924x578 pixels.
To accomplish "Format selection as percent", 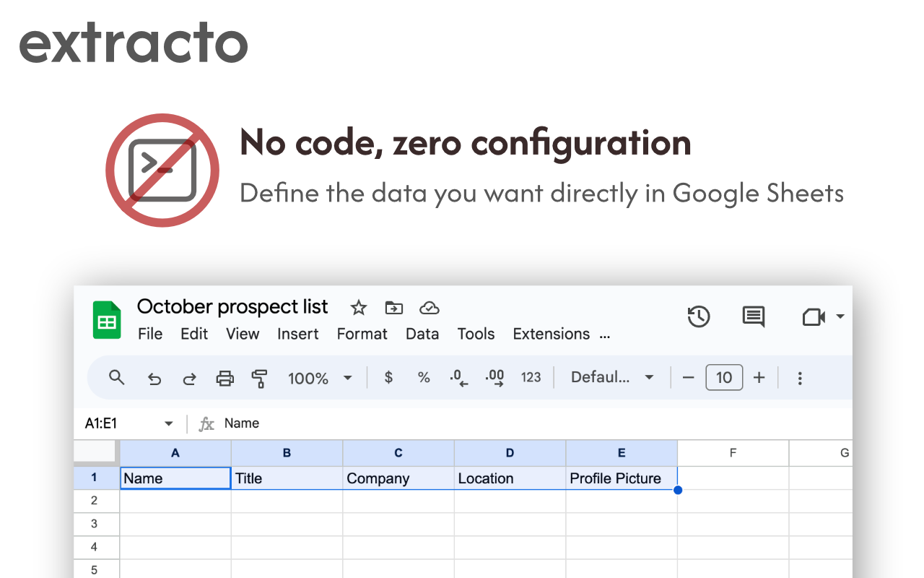I will (x=423, y=377).
